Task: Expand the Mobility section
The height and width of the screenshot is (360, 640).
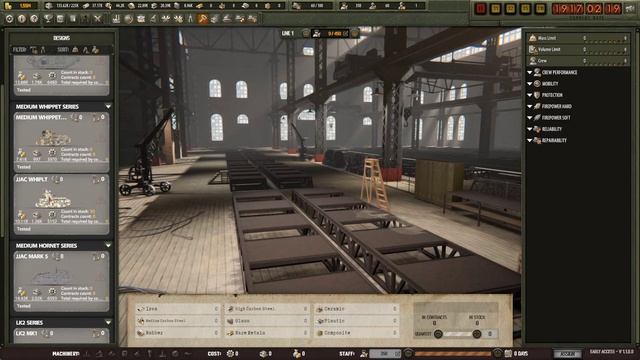Action: coord(530,84)
